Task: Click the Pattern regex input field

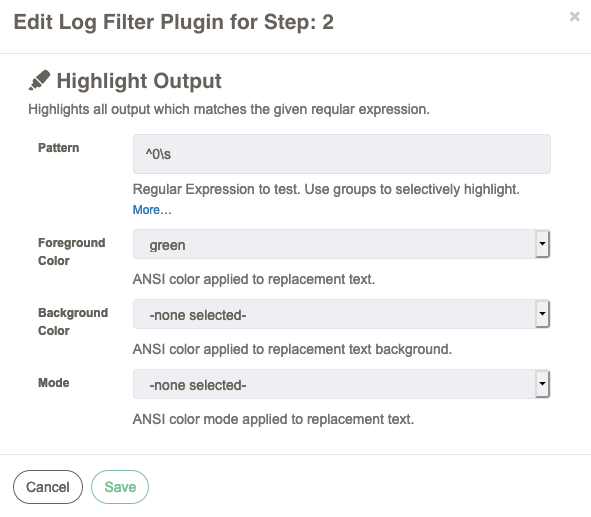Action: 341,154
